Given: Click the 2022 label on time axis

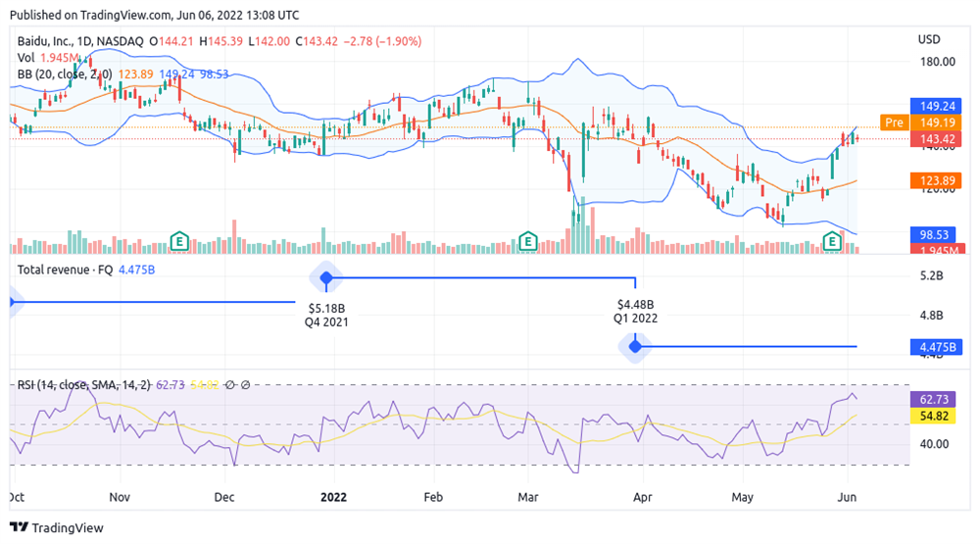Looking at the screenshot, I should 336,497.
